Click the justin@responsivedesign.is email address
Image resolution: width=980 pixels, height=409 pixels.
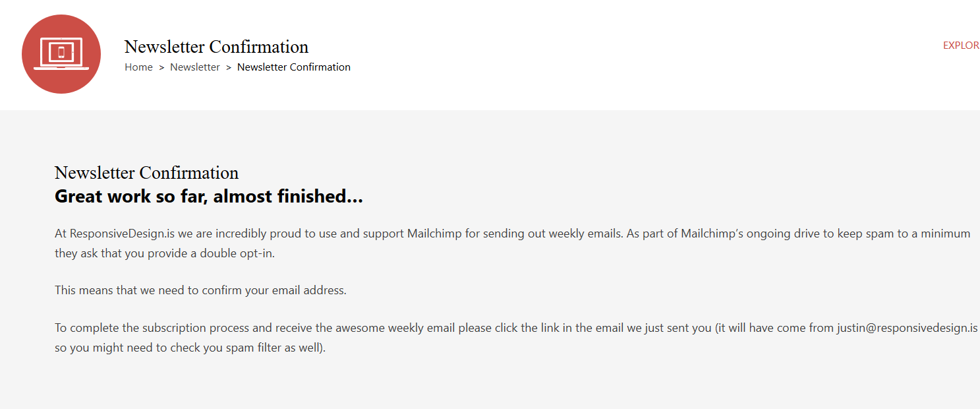coord(908,328)
